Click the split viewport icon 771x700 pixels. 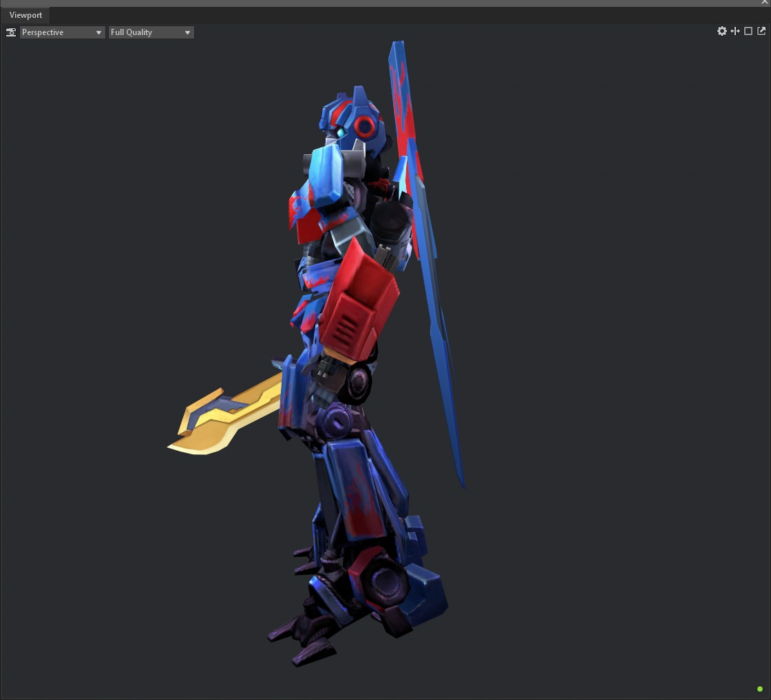click(735, 32)
